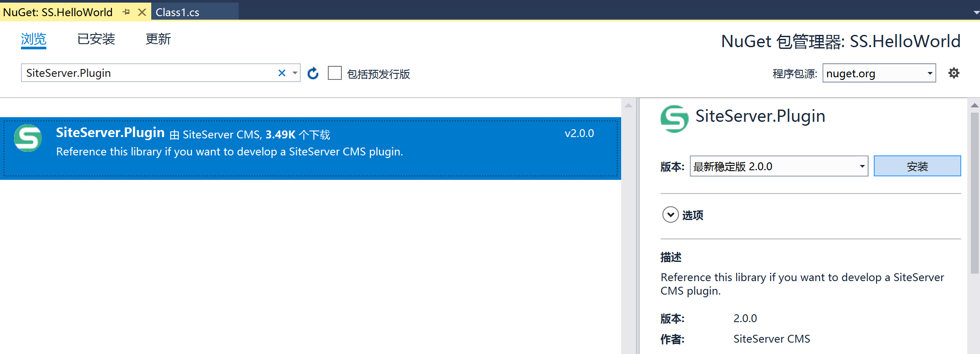Screen dimensions: 980x354
Task: Click the 程序包源 label
Action: 795,74
